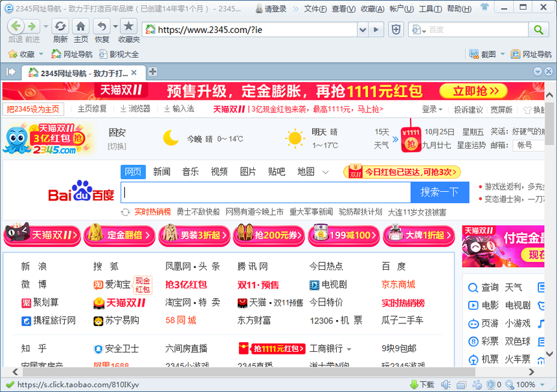
Task: Select the 贴吧 search tab
Action: coord(277,172)
